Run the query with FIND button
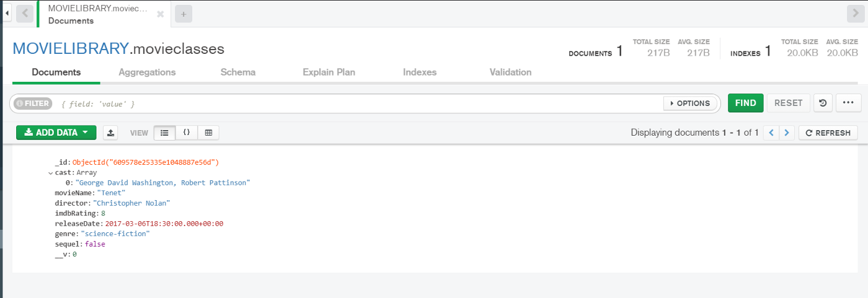 coord(745,103)
